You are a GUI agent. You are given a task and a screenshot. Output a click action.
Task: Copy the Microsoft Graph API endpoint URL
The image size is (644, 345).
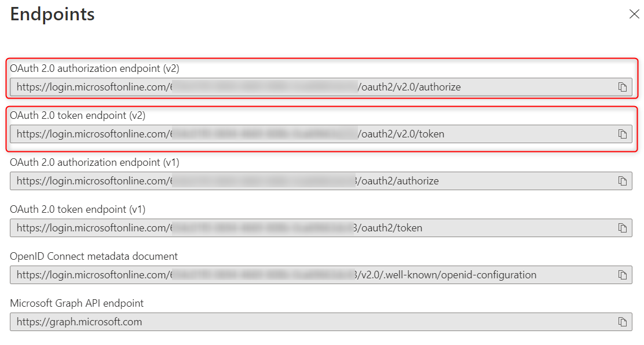coord(623,322)
